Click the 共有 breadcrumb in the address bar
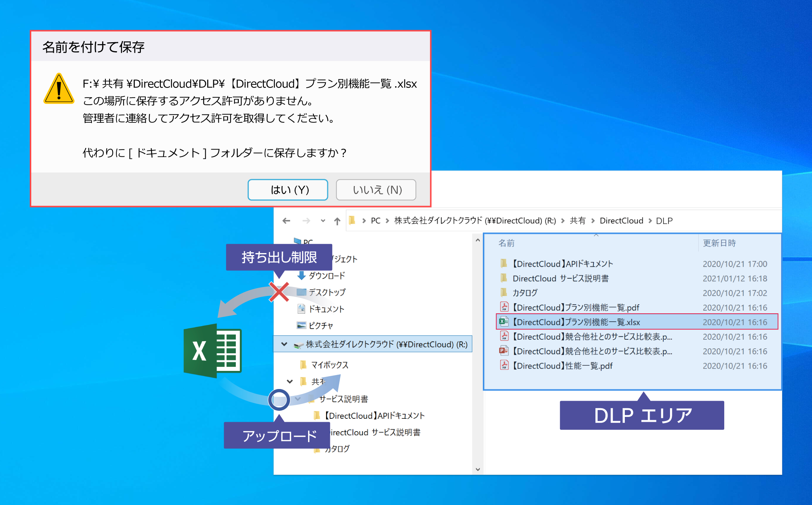Viewport: 812px width, 505px height. tap(577, 221)
